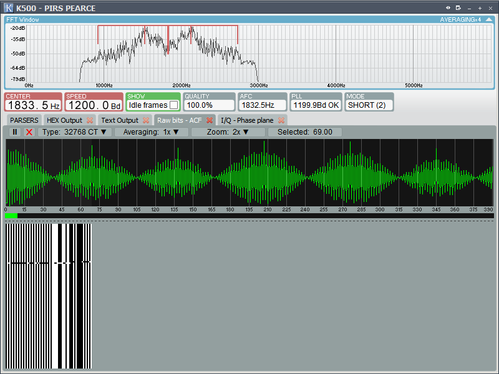
Task: Click the Selected 69.00 readout
Action: point(305,132)
